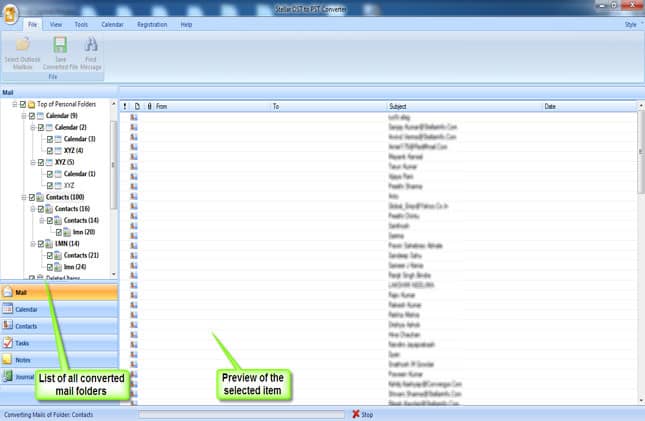Screen dimensions: 645x421
Task: Click the Calendar icon in navigation pane
Action: (x=8, y=309)
